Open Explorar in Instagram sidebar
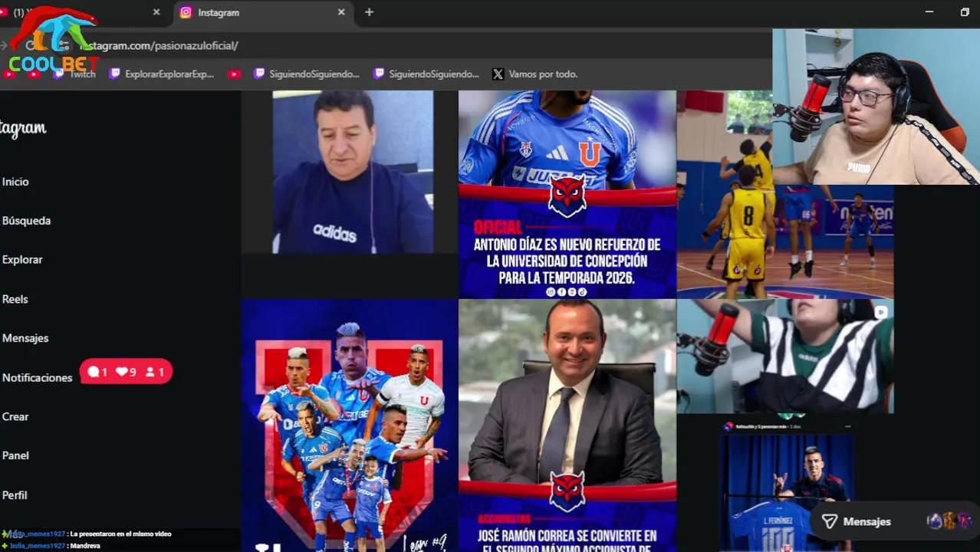This screenshot has width=980, height=552. point(22,260)
